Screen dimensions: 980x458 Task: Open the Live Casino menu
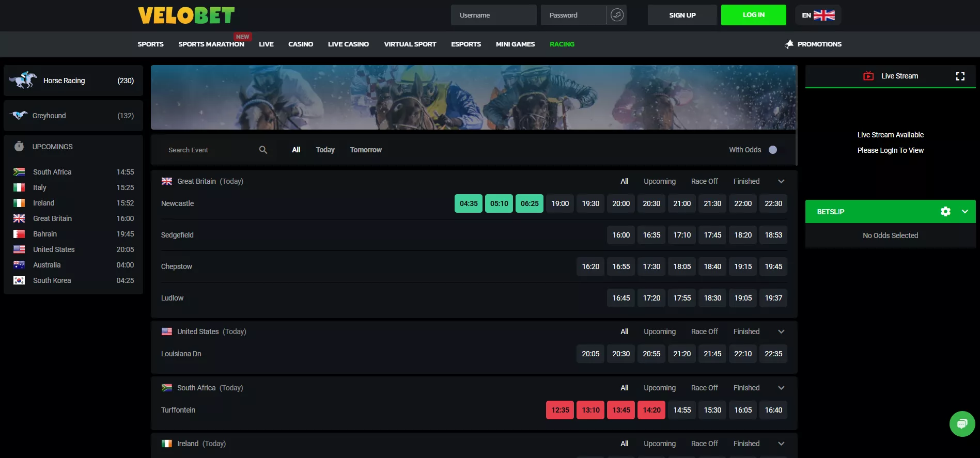click(x=348, y=44)
